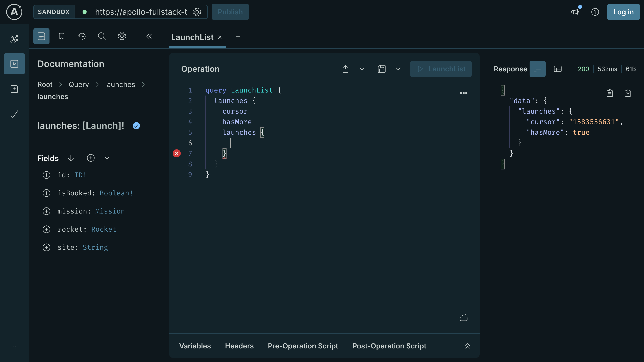Add the site field to the operation
The image size is (644, 362).
[46, 247]
